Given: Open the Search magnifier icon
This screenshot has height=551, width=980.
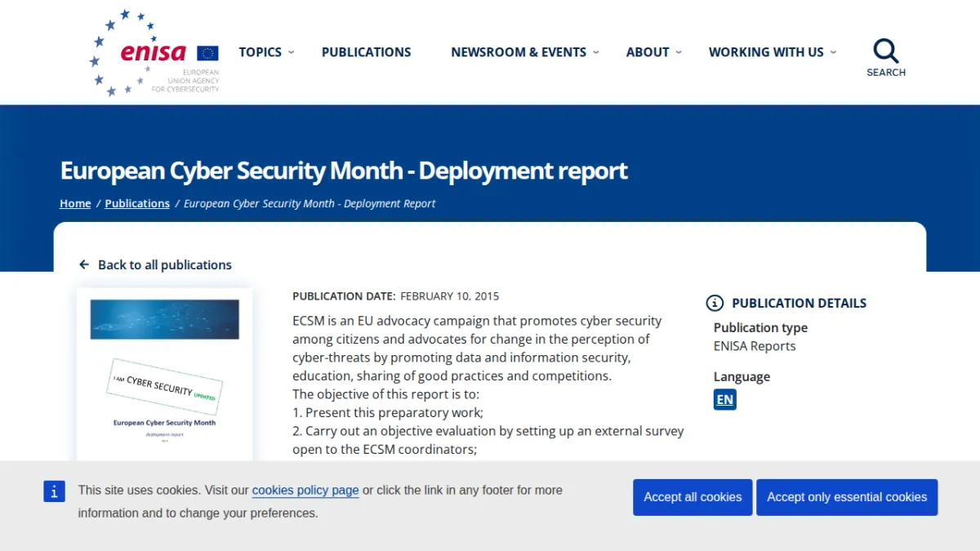Looking at the screenshot, I should (886, 51).
